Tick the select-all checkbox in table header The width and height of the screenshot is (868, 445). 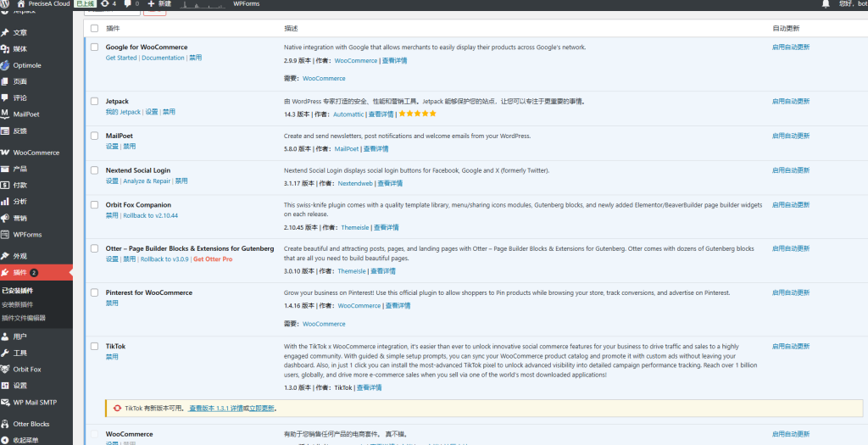pyautogui.click(x=95, y=28)
